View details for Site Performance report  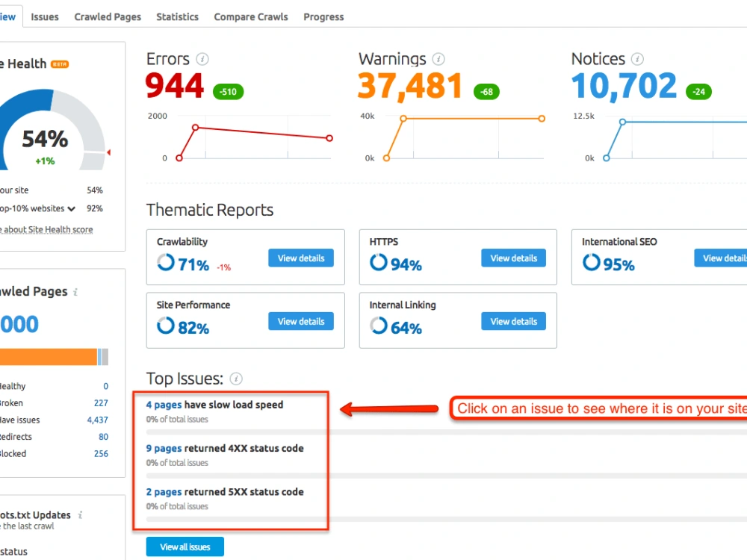coord(301,321)
